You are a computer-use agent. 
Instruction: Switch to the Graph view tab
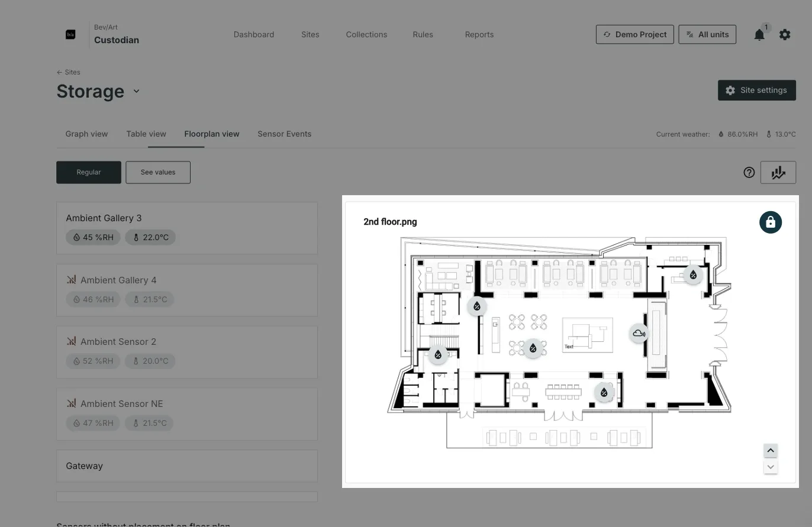point(86,134)
